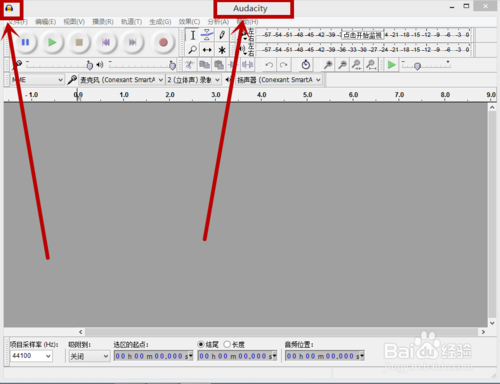Open the Transport (R) menu
Screen dimensions: 500x384
tap(103, 22)
